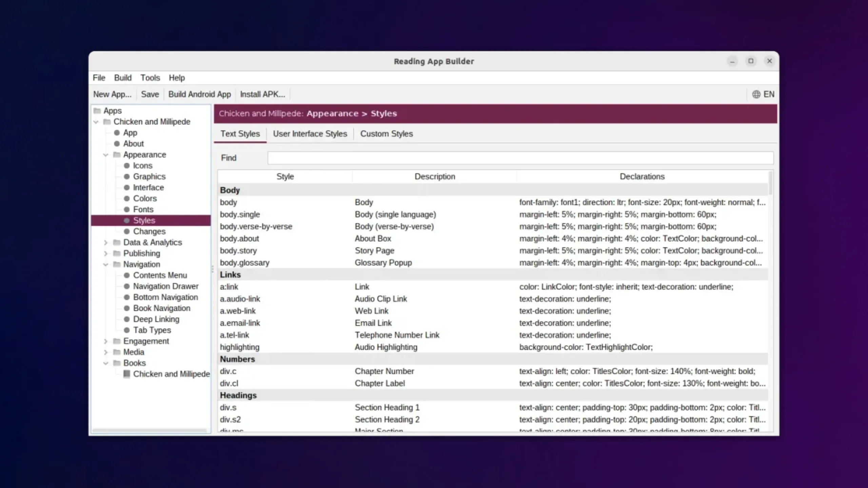
Task: Select the div.c Chapter Number row
Action: [x=493, y=371]
